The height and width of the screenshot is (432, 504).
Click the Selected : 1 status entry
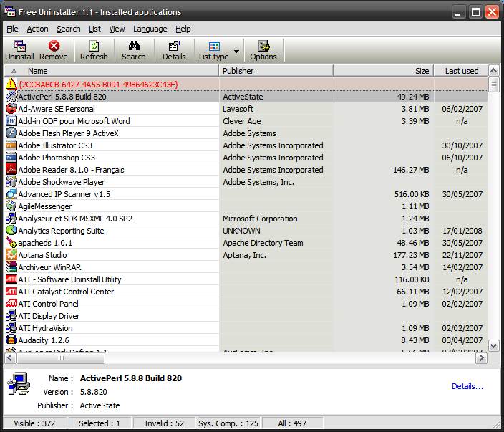click(x=100, y=423)
